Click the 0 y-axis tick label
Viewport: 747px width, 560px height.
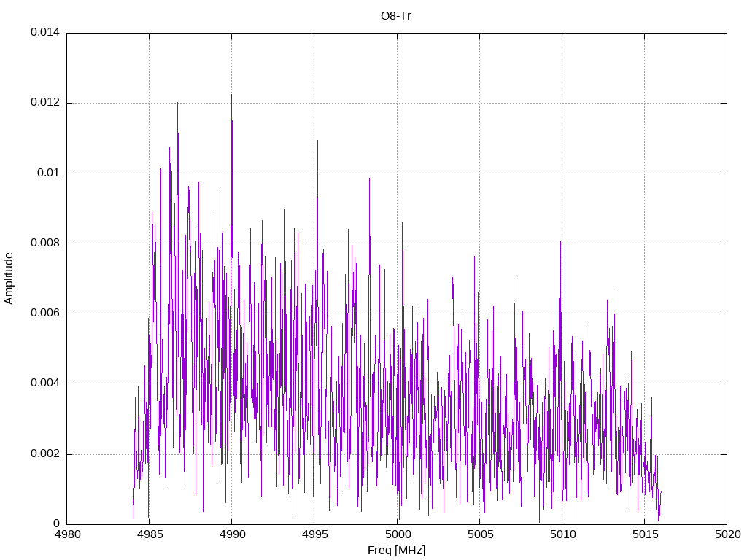[x=57, y=524]
